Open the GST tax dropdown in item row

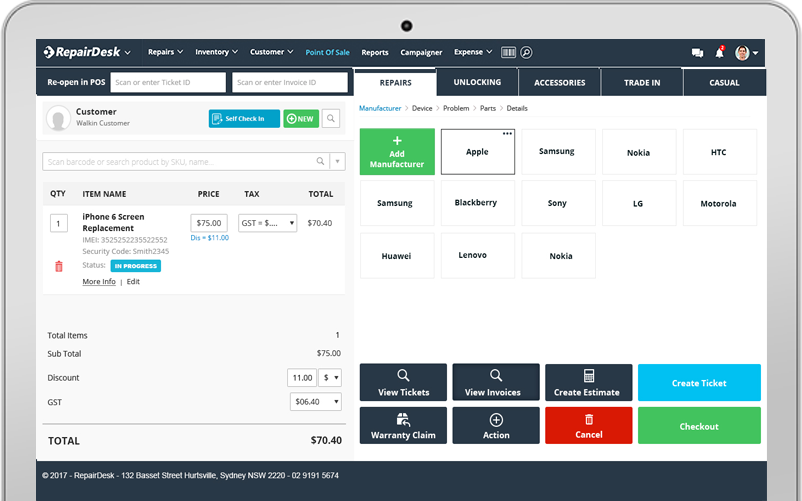(268, 223)
